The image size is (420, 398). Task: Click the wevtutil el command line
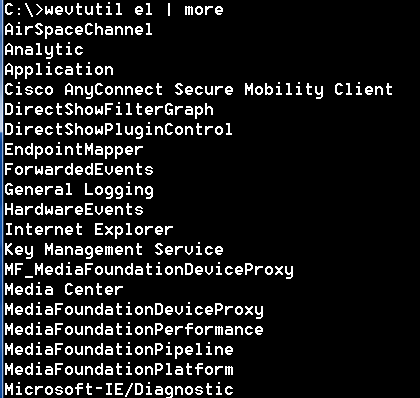(x=114, y=10)
